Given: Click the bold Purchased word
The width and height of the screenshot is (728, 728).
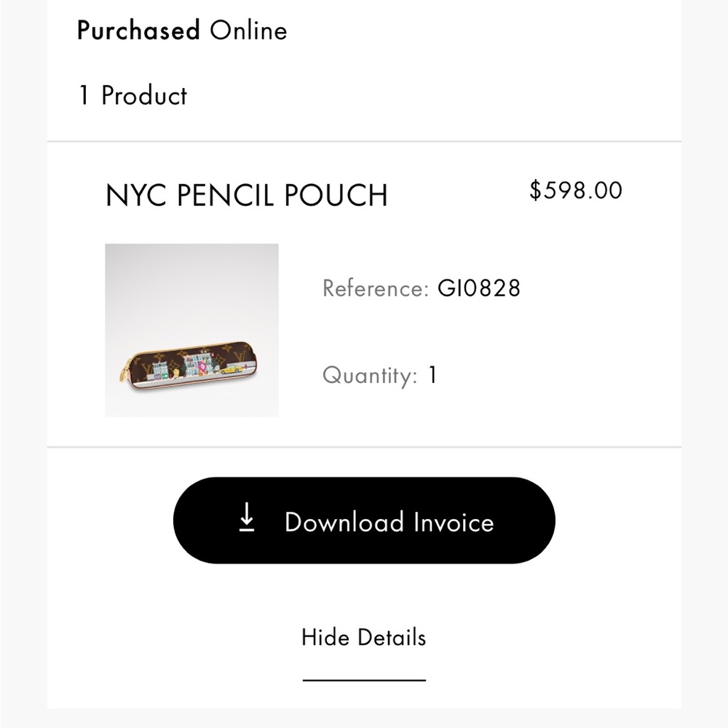Looking at the screenshot, I should 138,31.
